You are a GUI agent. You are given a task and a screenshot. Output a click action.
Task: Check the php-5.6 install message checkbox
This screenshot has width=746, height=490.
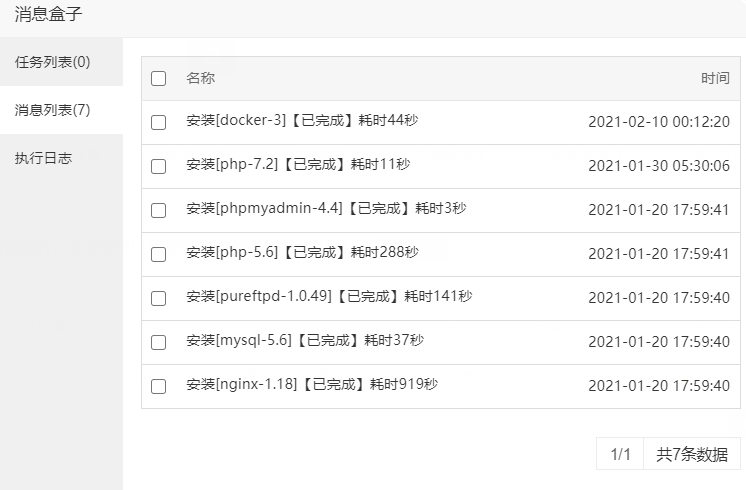click(x=159, y=254)
